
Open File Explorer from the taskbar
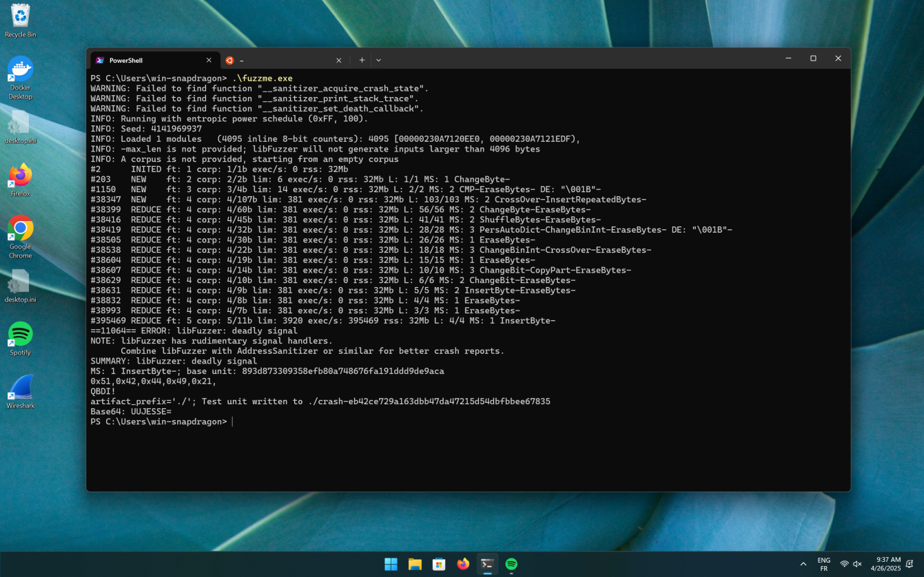click(415, 565)
